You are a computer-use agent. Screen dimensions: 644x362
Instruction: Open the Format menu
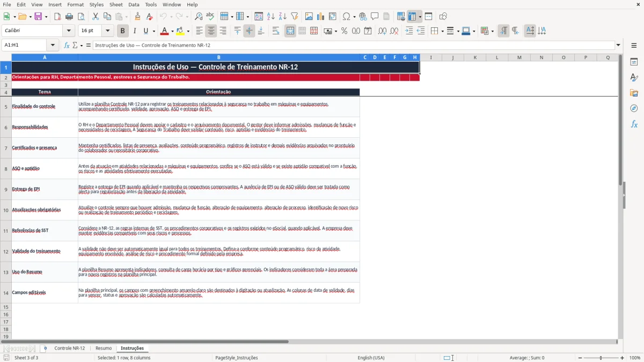point(75,4)
